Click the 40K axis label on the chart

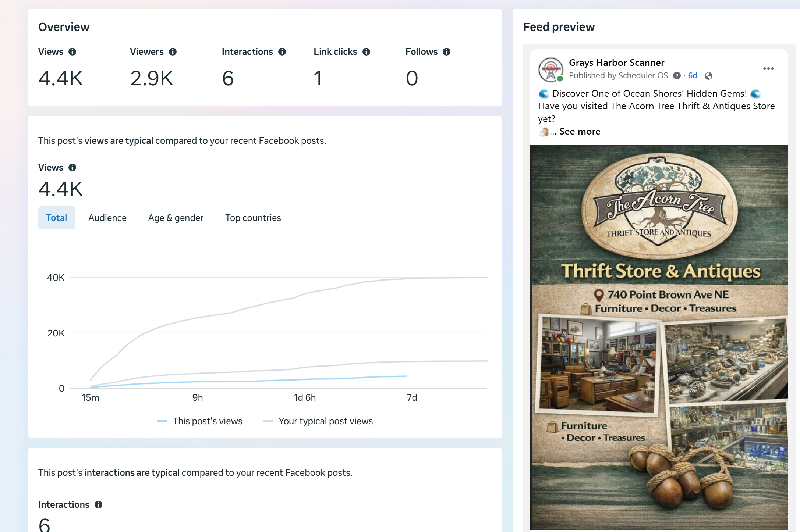(x=56, y=278)
